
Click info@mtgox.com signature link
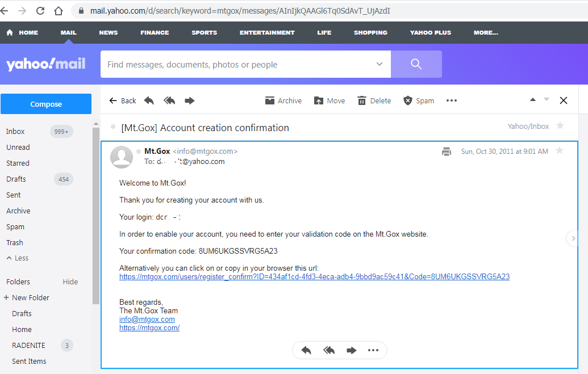147,320
